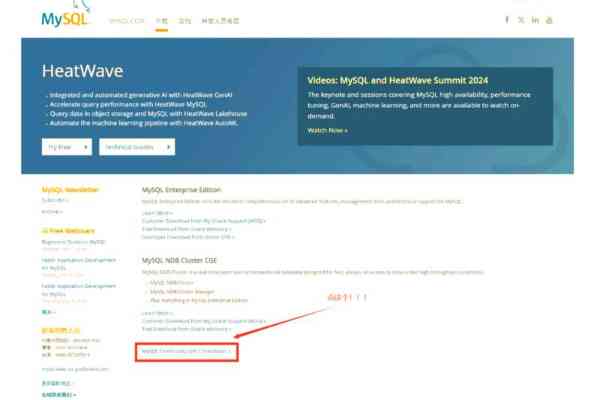Click the MySQL Enterprise Edition heading
The image size is (600, 400).
coord(181,190)
